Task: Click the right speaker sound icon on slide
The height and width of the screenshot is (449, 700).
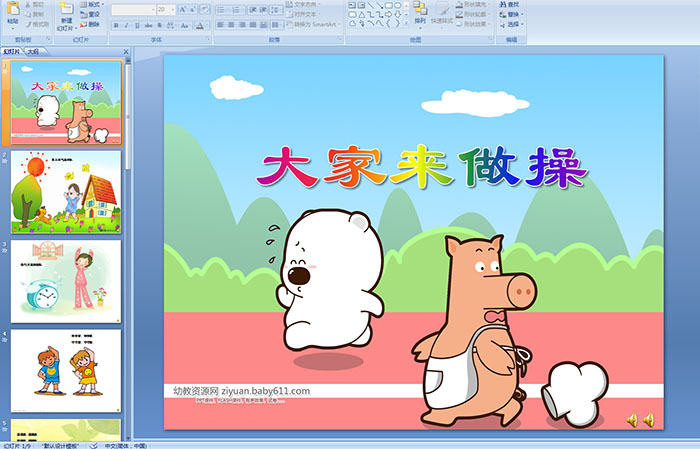Action: pos(649,420)
